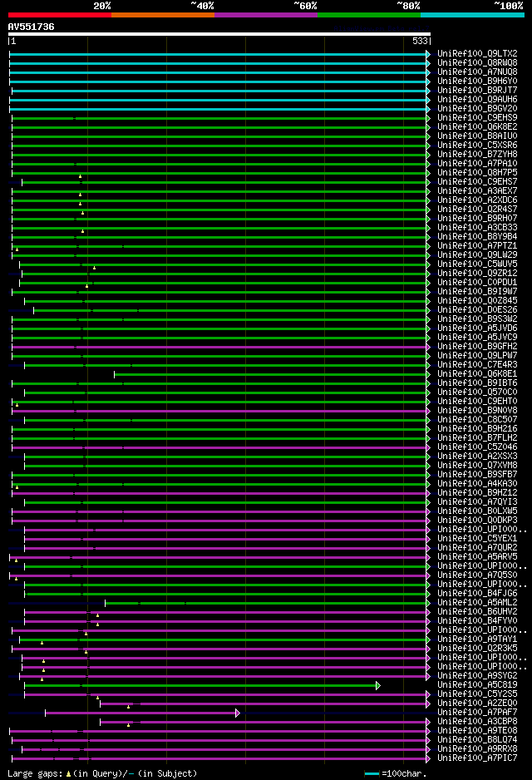
Task: Select the label UniRef100_C7E4R3
Action: [x=477, y=364]
